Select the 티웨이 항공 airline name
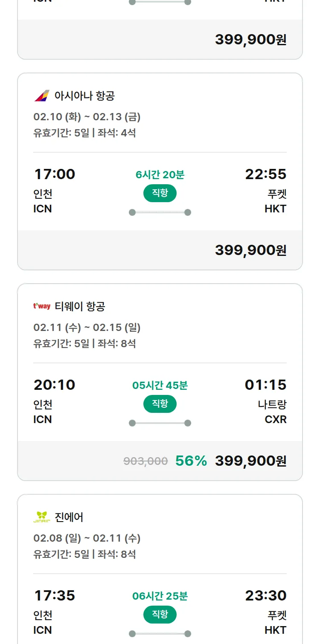This screenshot has height=644, width=320. click(80, 306)
